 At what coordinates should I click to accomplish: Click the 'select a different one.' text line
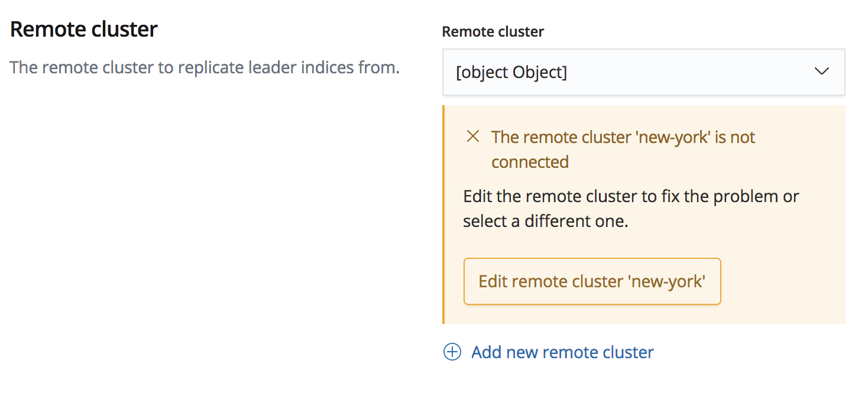(545, 221)
